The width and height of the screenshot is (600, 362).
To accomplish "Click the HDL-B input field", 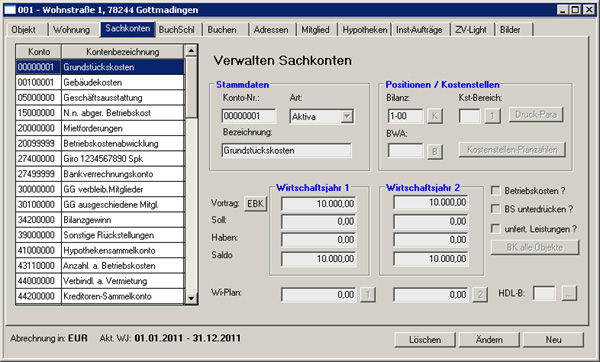I will pyautogui.click(x=544, y=294).
